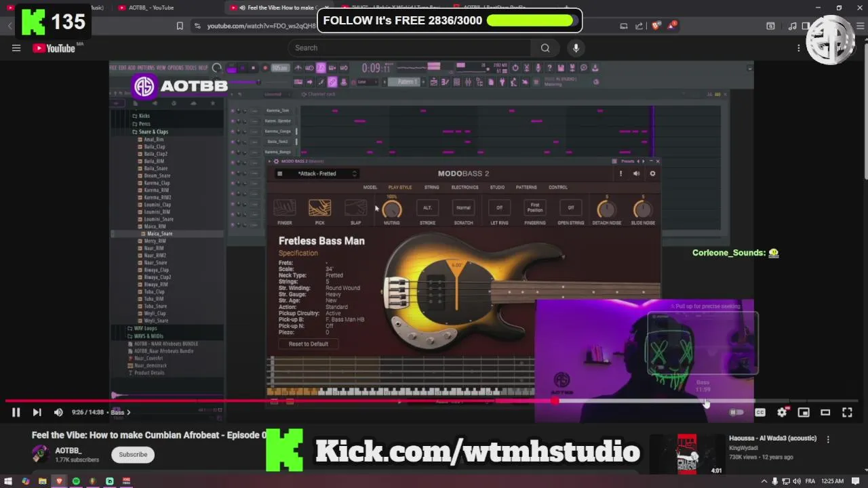Switch to miniplayer mode
Screen dimensions: 868x488
click(804, 412)
